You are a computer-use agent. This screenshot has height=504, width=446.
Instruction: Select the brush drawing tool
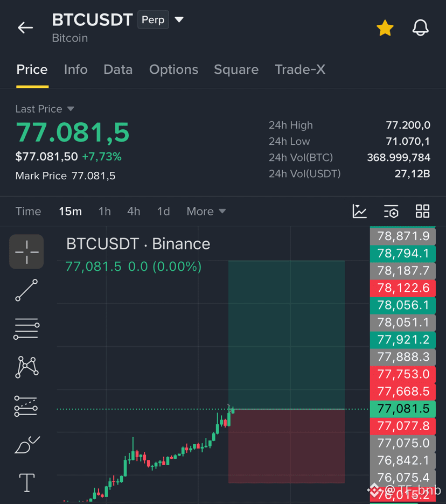[x=27, y=445]
